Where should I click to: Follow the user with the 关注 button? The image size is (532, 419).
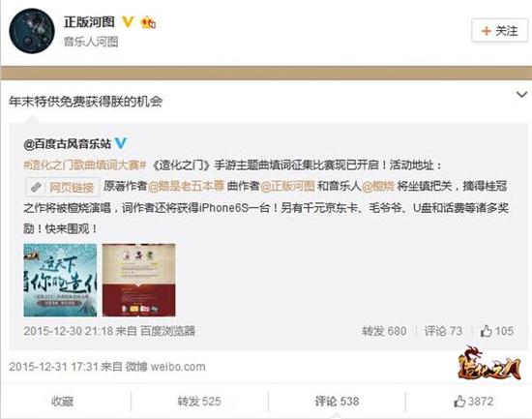499,31
